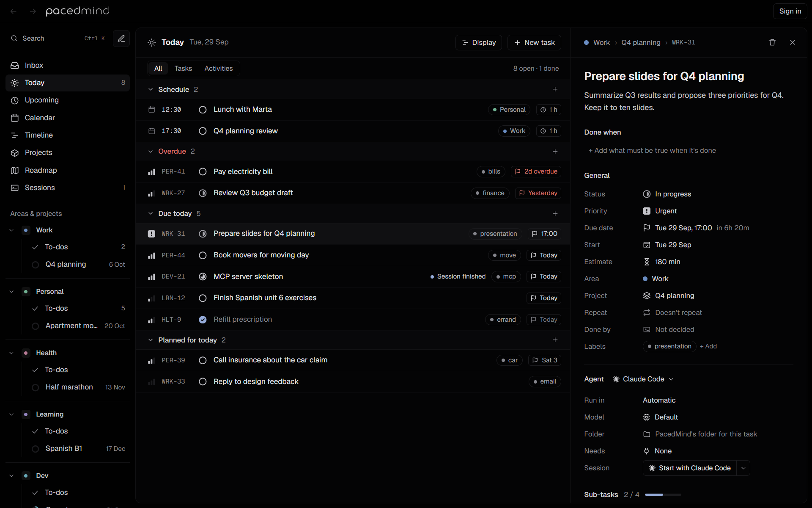The height and width of the screenshot is (508, 812).
Task: Add a Done when condition
Action: click(x=652, y=151)
